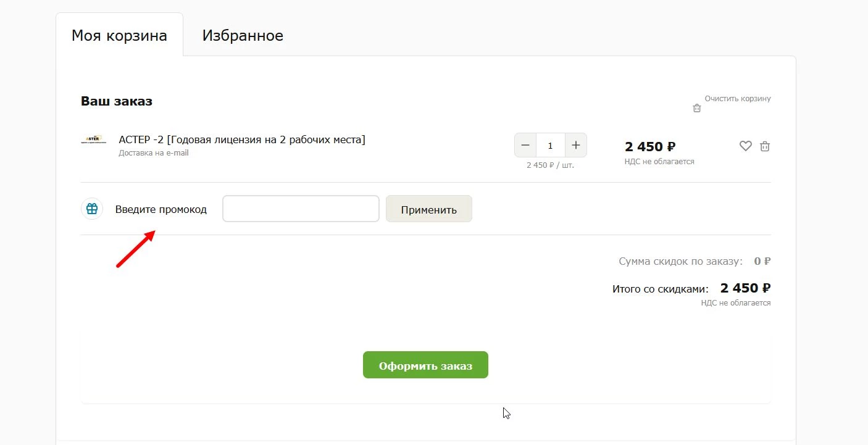Decrease quantity with minus button
This screenshot has height=445, width=868.
pyautogui.click(x=525, y=145)
